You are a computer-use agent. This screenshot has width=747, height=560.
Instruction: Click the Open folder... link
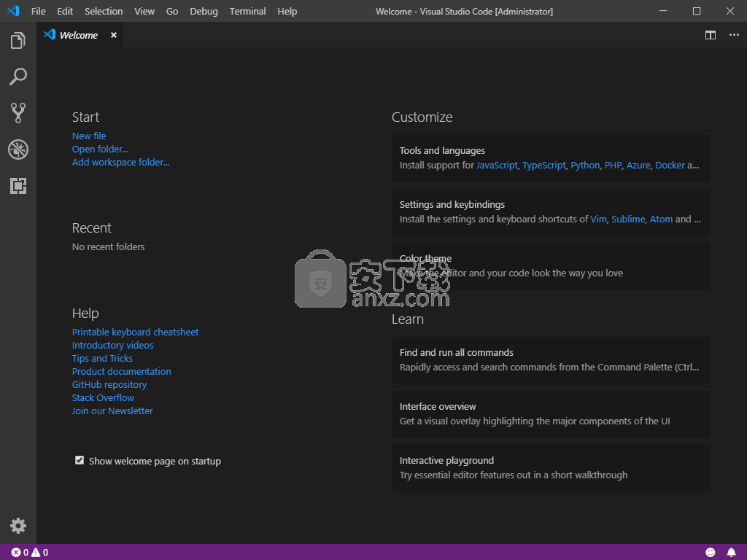pos(100,149)
